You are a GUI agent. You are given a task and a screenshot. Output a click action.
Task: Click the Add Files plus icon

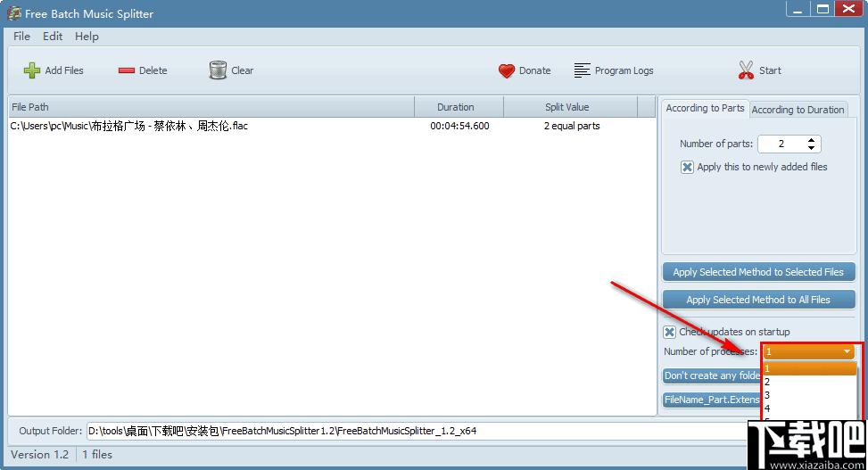pos(32,70)
